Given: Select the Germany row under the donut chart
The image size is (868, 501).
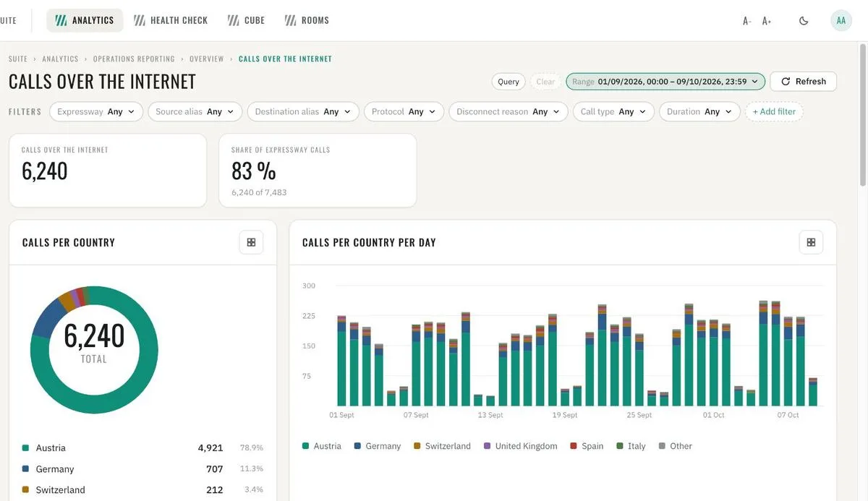Looking at the screenshot, I should click(142, 469).
